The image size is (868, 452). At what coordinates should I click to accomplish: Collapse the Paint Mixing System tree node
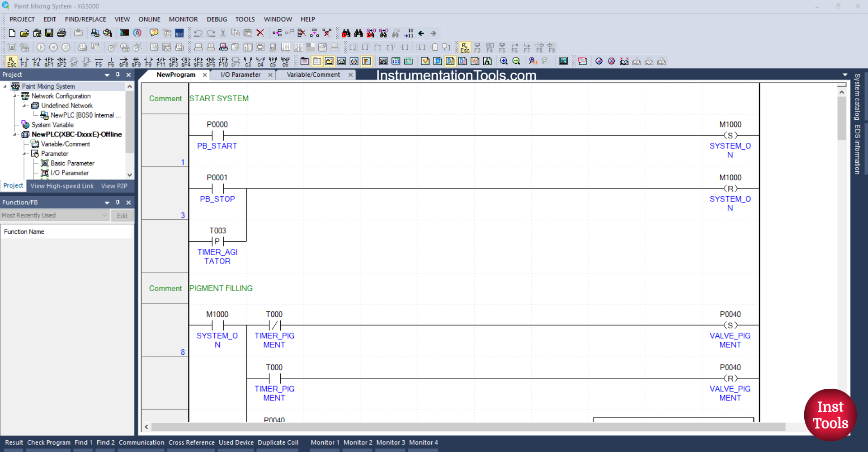5,86
